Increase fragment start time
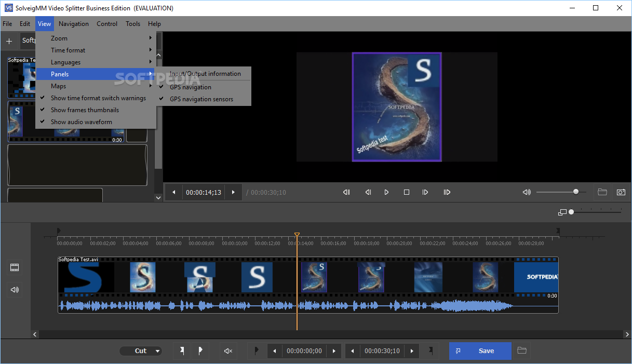The width and height of the screenshot is (632, 364). click(x=334, y=351)
